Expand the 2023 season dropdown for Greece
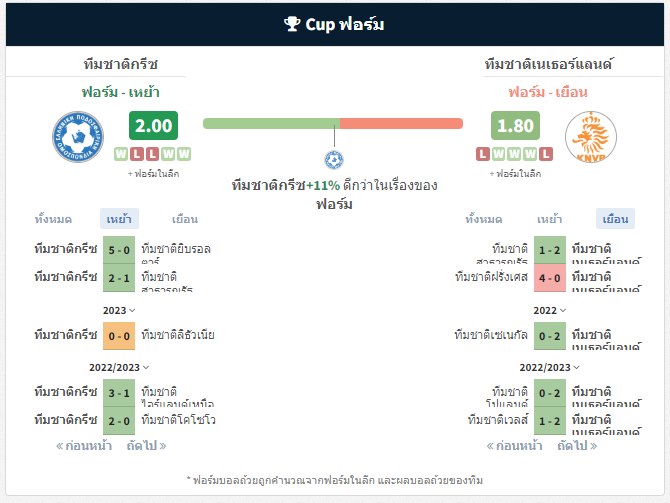 (119, 310)
